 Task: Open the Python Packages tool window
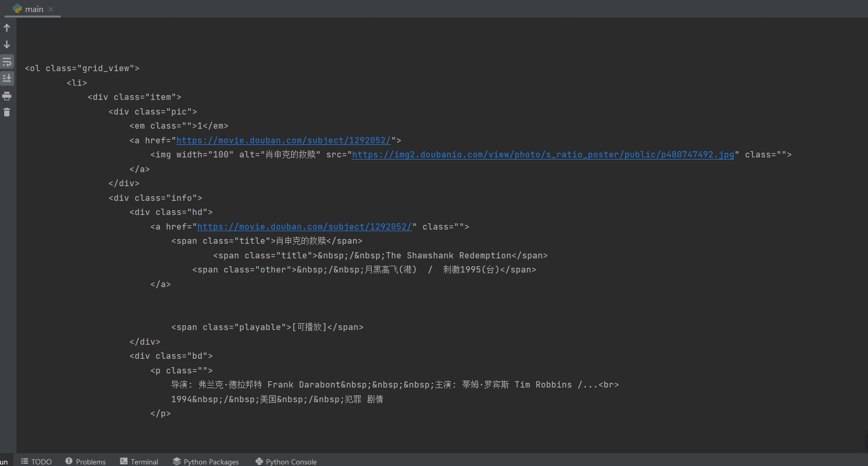point(206,461)
